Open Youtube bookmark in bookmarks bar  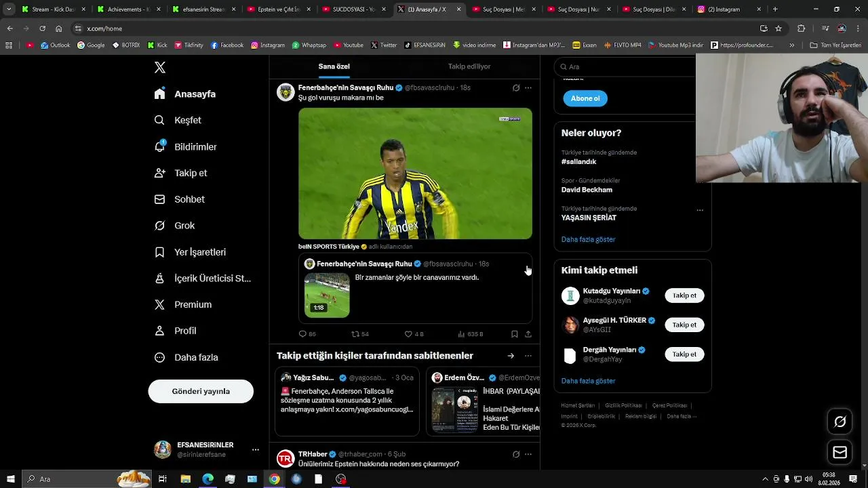tap(348, 45)
